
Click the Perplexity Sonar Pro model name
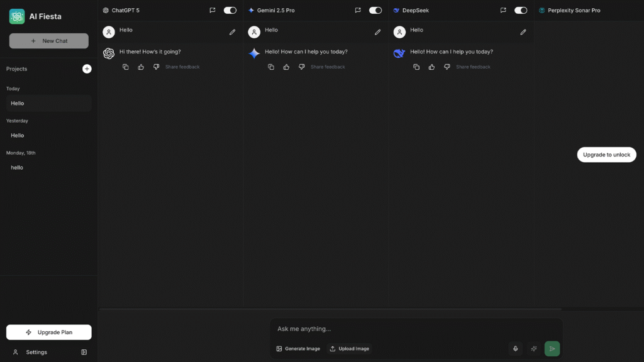[574, 10]
